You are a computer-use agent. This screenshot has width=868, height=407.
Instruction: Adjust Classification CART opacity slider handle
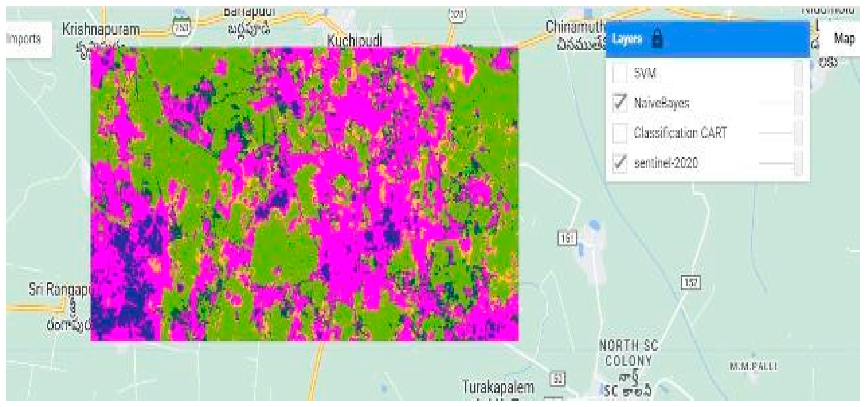pos(798,133)
